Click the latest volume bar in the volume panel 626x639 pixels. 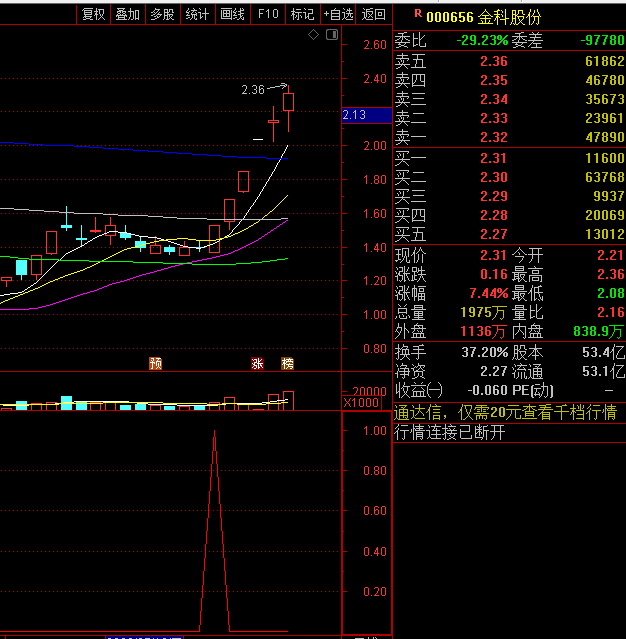(288, 401)
